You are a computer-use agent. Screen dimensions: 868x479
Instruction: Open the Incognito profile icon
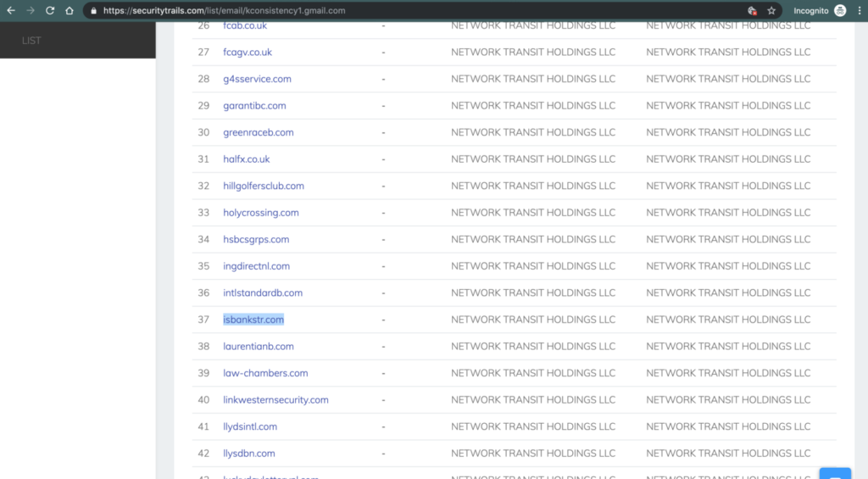click(x=840, y=10)
